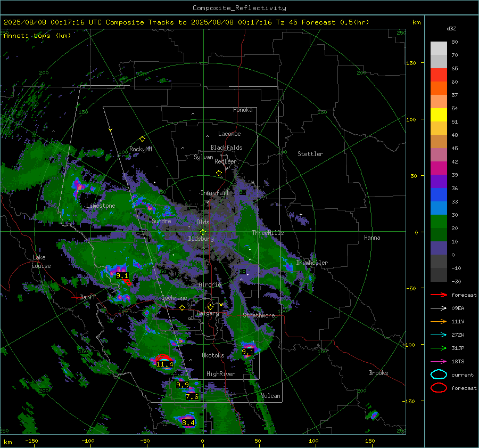Click the Okotoks town label
Image resolution: width=479 pixels, height=448 pixels.
click(x=213, y=355)
